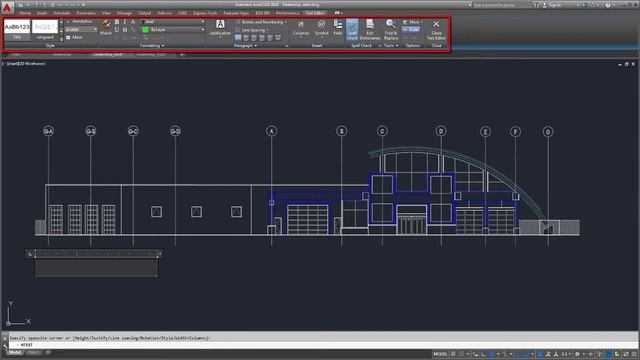This screenshot has width=640, height=360.
Task: Apply Italic formatting in Text Editor
Action: coord(125,22)
